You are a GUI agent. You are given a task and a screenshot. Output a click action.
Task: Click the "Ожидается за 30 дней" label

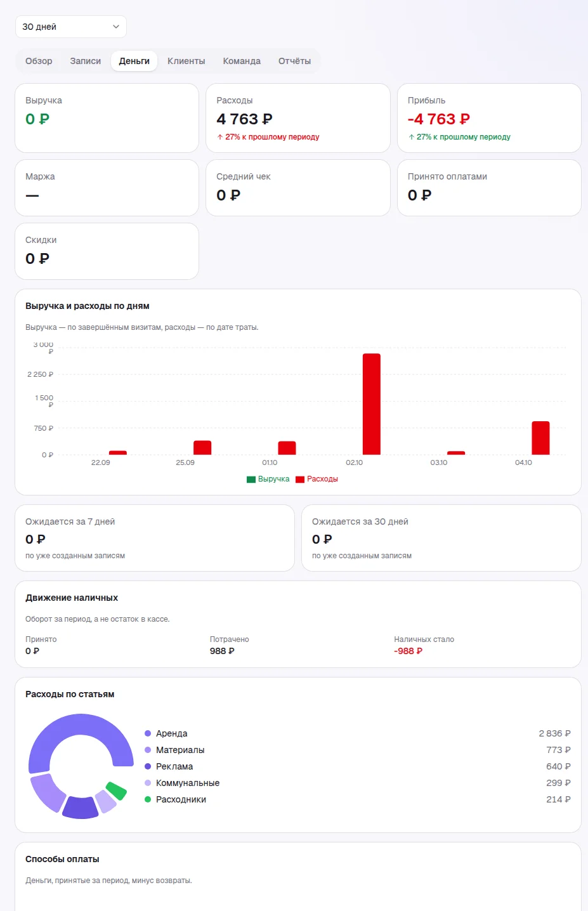click(x=360, y=521)
